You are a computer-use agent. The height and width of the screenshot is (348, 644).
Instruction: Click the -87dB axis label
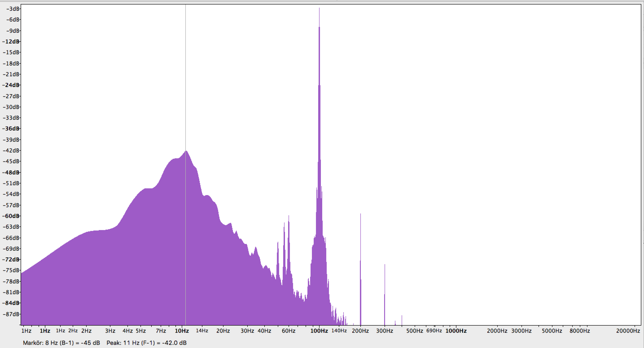click(x=11, y=314)
